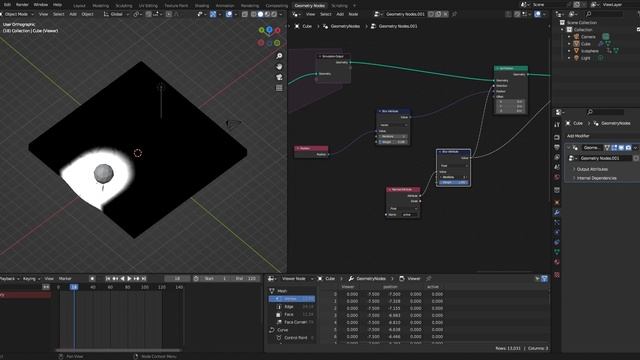This screenshot has height=360, width=640.
Task: Click the GeometryNodes breadcrumb in node editor
Action: 345,26
